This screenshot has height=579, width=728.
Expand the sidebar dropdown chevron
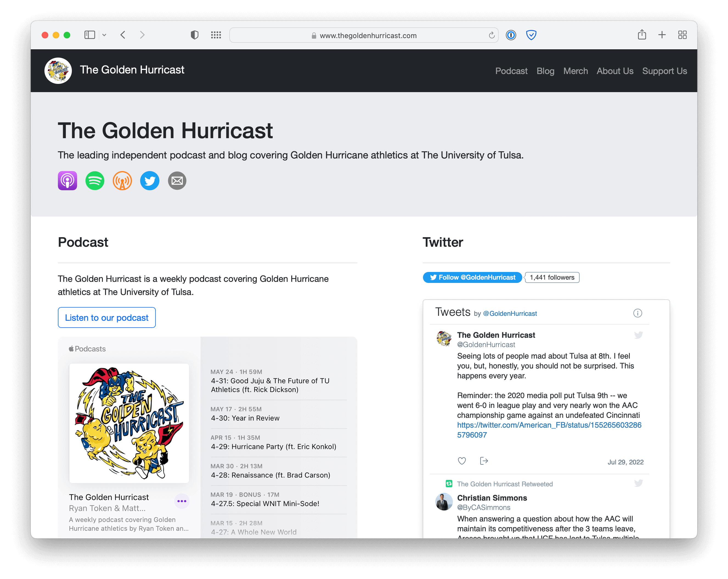(104, 35)
